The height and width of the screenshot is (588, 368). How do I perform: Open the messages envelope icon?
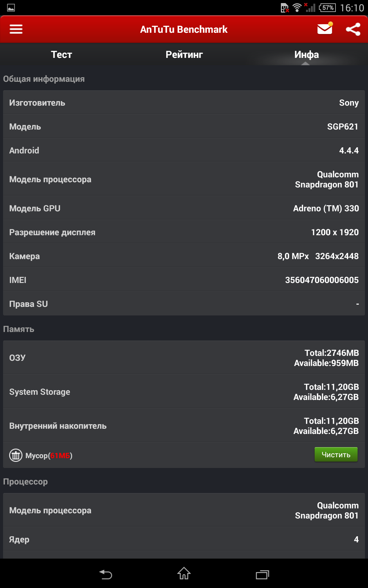click(325, 29)
